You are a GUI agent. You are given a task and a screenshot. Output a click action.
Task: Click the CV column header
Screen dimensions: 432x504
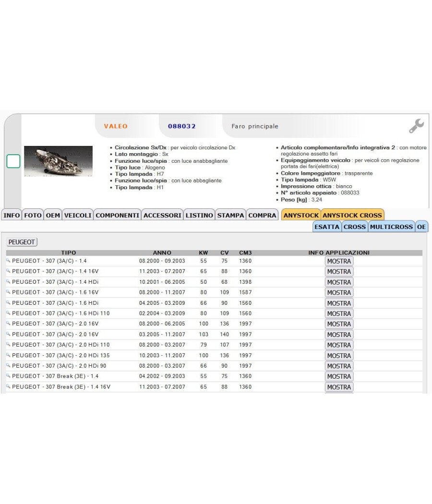click(224, 252)
